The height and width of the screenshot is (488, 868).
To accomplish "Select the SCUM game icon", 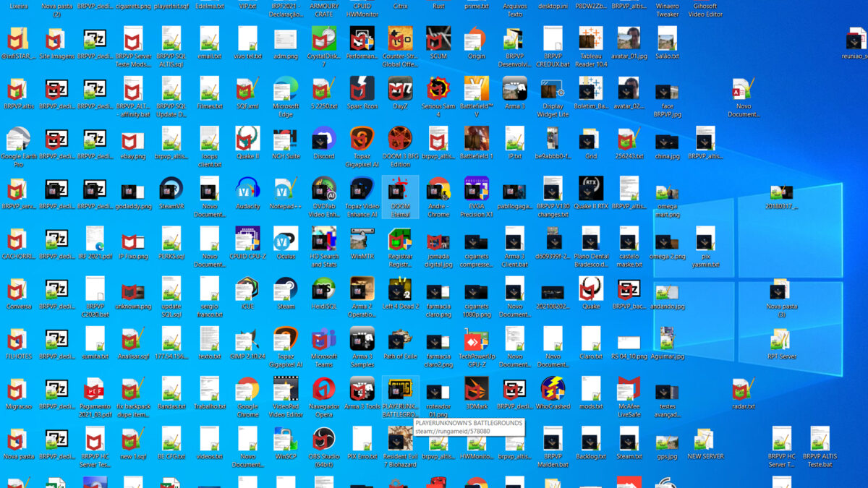I will [x=438, y=39].
